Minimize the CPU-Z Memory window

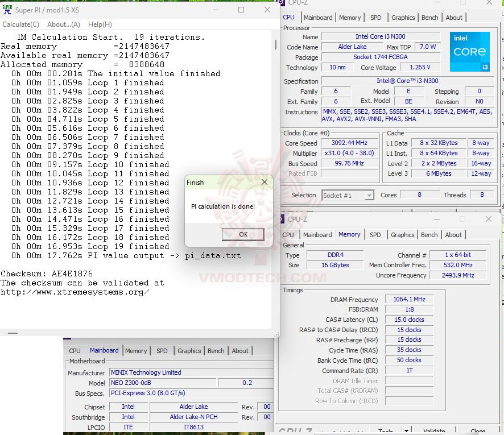(x=436, y=219)
